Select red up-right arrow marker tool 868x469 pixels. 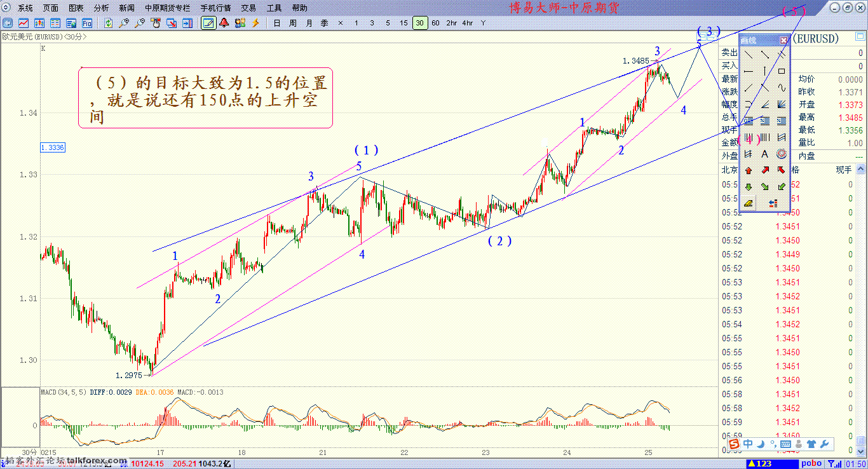pyautogui.click(x=765, y=170)
